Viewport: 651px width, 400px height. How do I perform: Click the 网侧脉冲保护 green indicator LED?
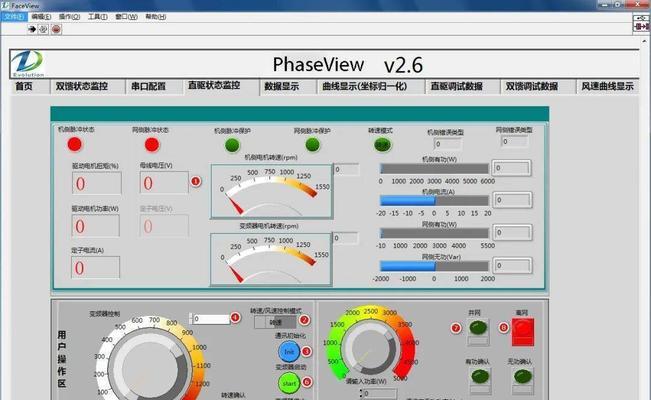(x=313, y=145)
